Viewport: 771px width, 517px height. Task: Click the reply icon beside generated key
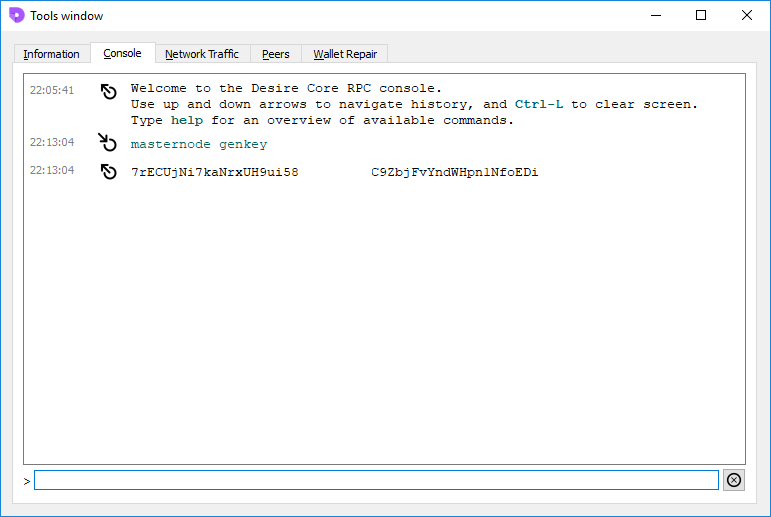pos(108,172)
